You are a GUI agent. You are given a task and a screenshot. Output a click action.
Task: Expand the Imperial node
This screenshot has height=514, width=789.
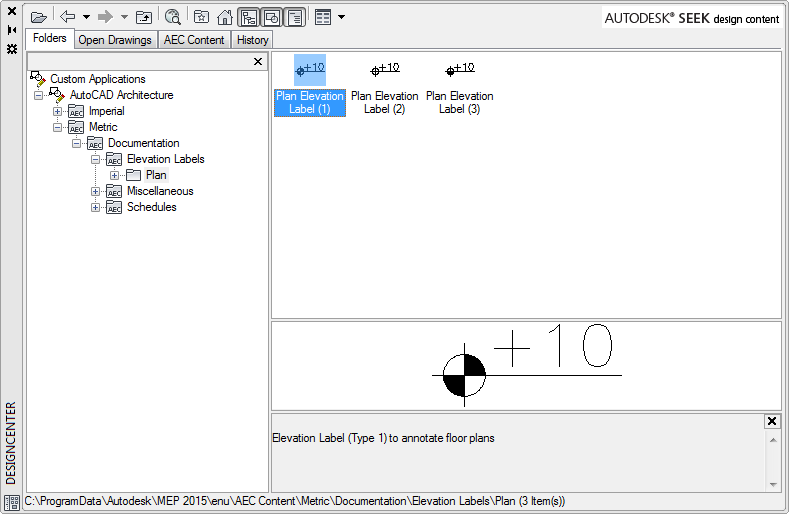pos(57,111)
